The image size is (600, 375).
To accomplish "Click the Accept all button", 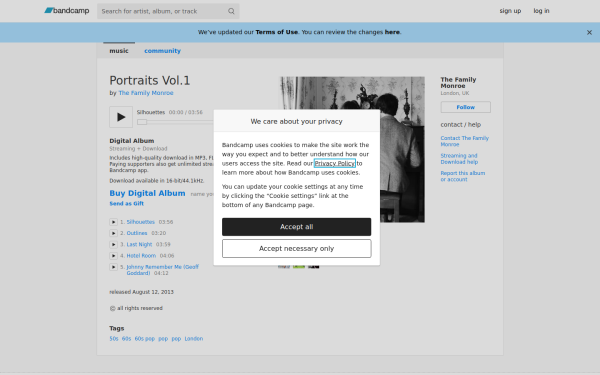I will click(x=297, y=227).
